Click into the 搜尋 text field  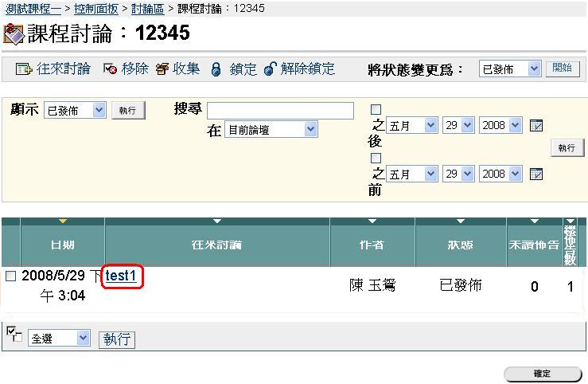coord(280,111)
